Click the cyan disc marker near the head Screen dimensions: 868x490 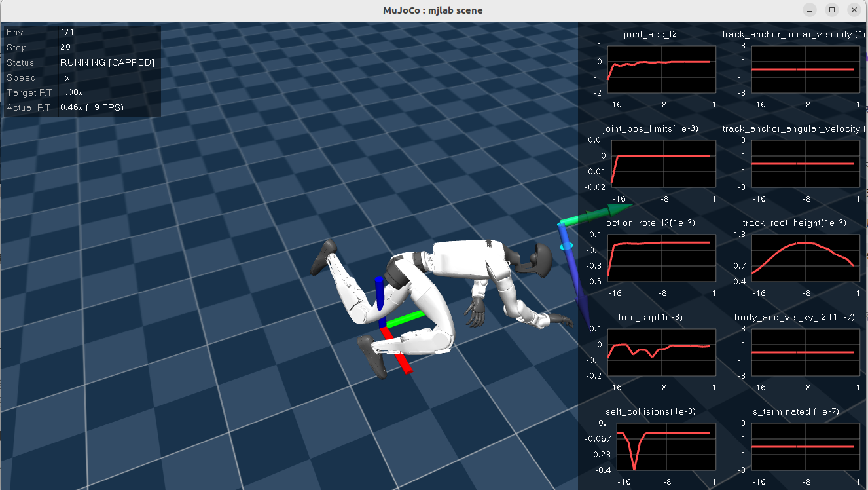pyautogui.click(x=567, y=246)
